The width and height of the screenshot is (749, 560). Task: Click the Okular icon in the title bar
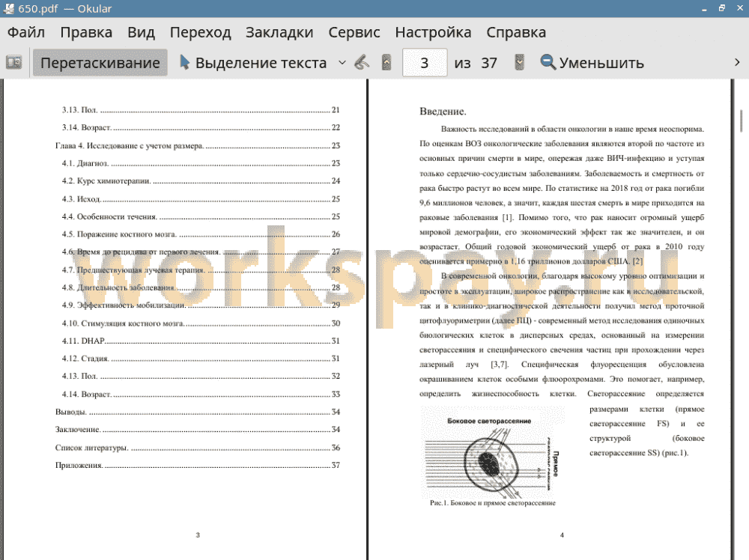8,8
